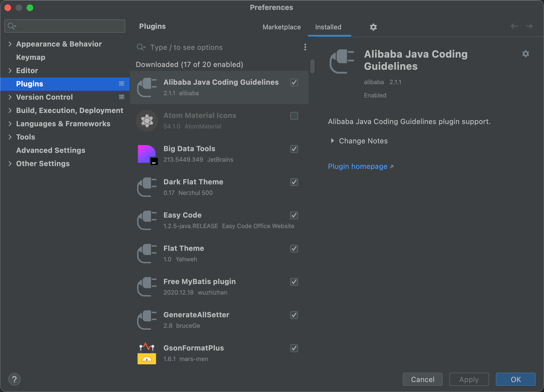Viewport: 544px width, 392px height.
Task: Expand Appearance & Behavior settings tree
Action: [x=10, y=44]
